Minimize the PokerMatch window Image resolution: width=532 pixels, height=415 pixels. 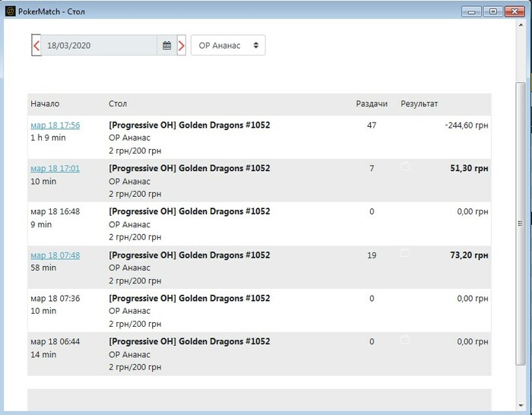pyautogui.click(x=472, y=11)
